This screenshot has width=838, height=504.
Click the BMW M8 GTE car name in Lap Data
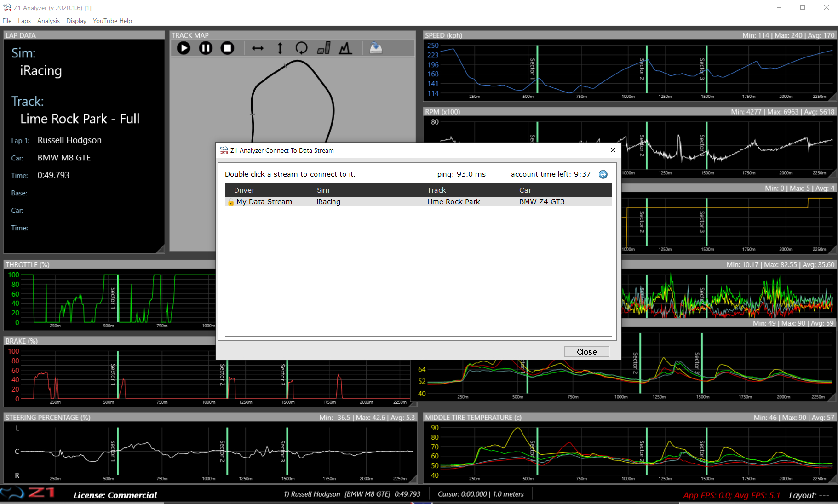pos(64,158)
